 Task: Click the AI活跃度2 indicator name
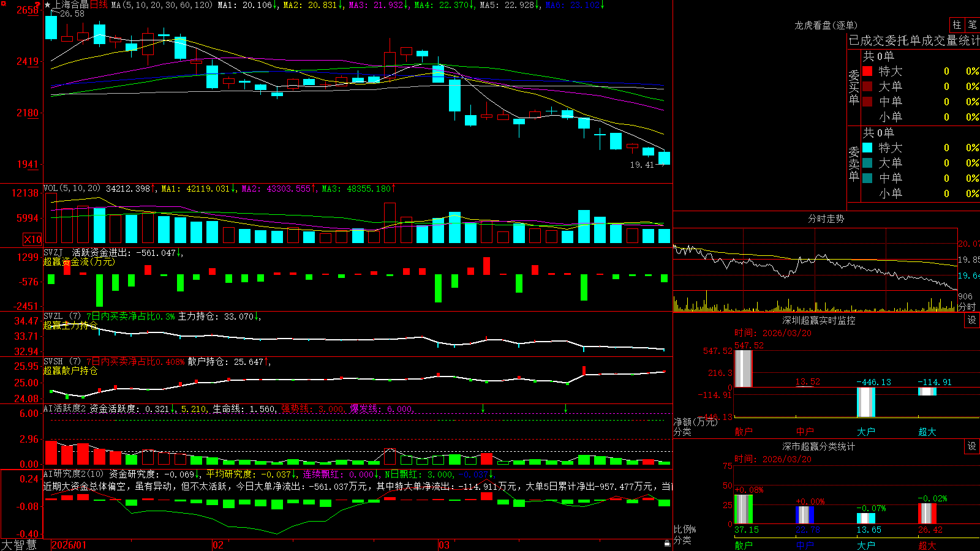(64, 408)
